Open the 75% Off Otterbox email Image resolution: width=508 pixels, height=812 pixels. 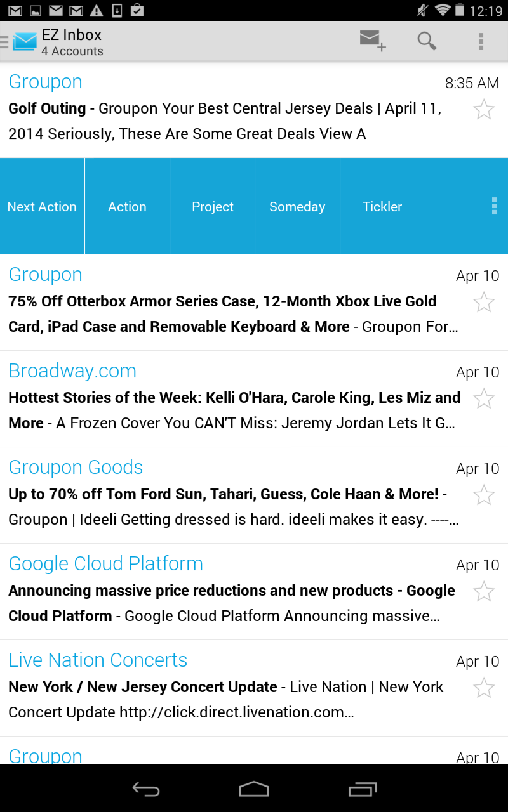(x=254, y=302)
